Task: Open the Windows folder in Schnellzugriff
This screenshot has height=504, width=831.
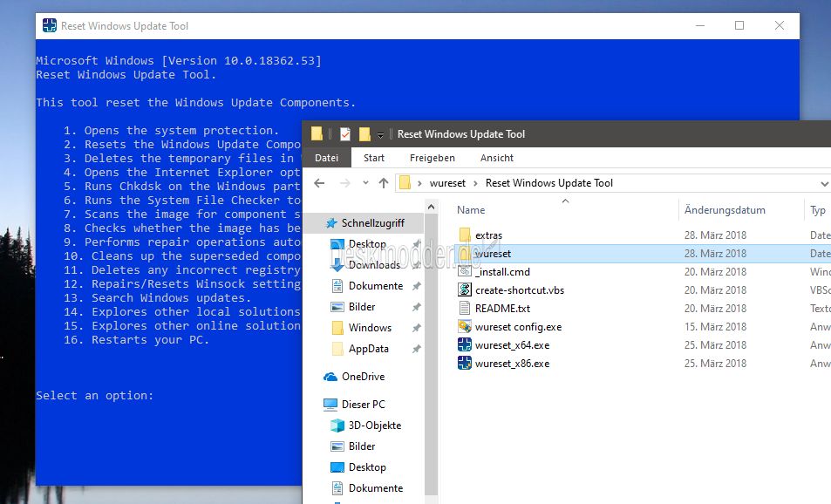Action: pos(370,328)
